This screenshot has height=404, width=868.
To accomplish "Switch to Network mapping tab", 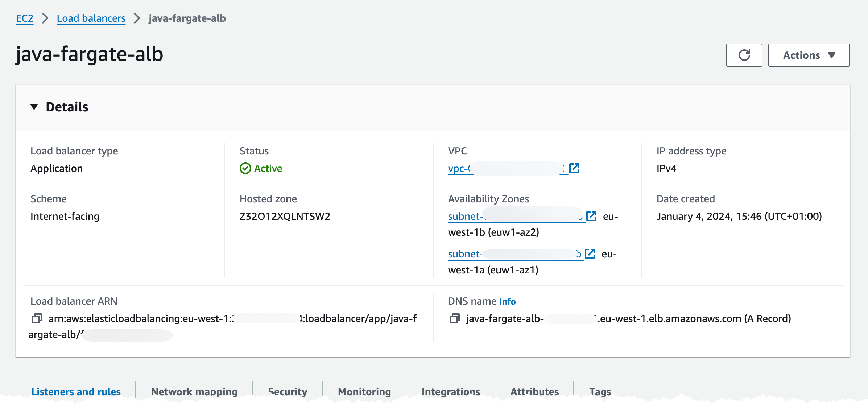I will coord(194,392).
